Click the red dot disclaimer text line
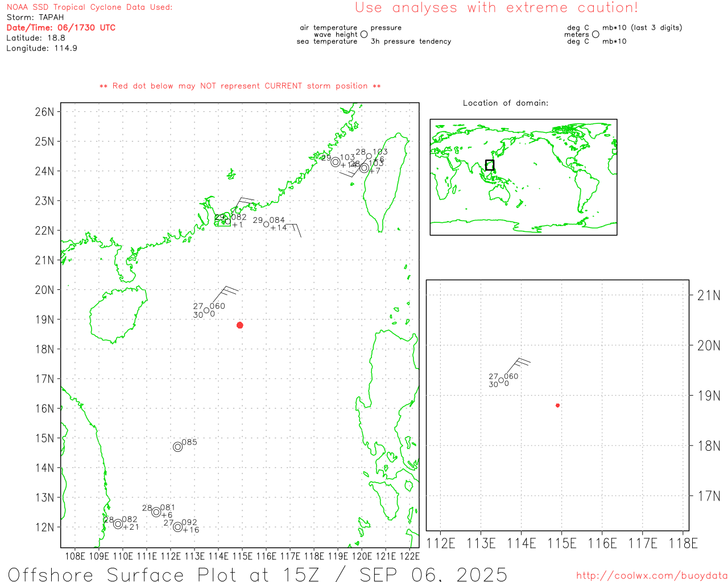728x582 pixels. (x=240, y=86)
